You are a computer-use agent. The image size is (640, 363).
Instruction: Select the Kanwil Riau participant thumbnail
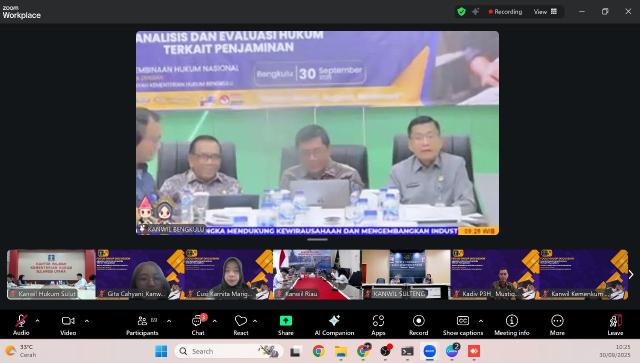(x=317, y=274)
